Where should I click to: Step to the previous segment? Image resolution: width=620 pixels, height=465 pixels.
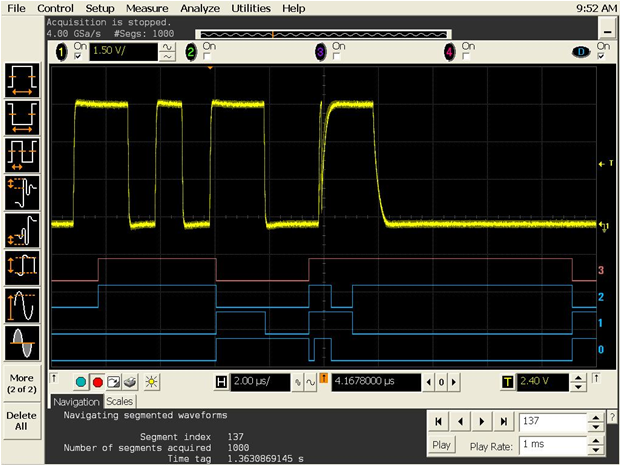pyautogui.click(x=460, y=422)
